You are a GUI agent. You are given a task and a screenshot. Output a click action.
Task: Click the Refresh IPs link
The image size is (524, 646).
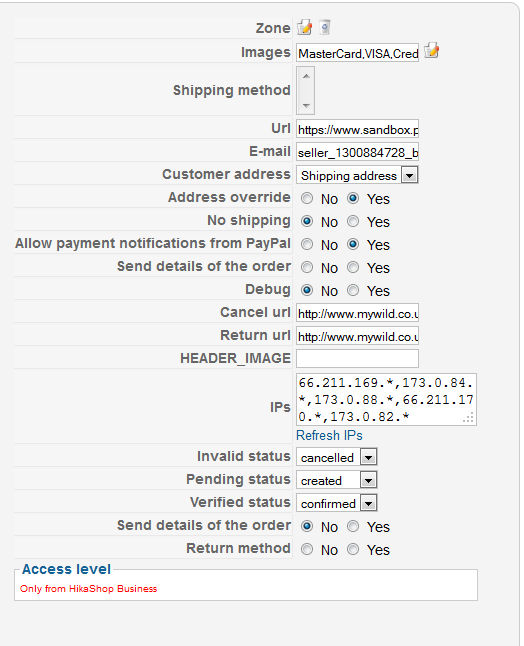coord(329,435)
